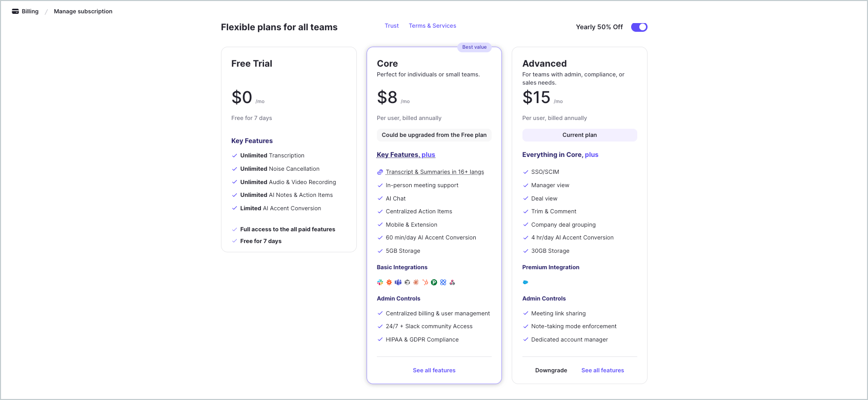Click the Microsoft Teams integration icon
Image resolution: width=868 pixels, height=400 pixels.
[x=398, y=282]
